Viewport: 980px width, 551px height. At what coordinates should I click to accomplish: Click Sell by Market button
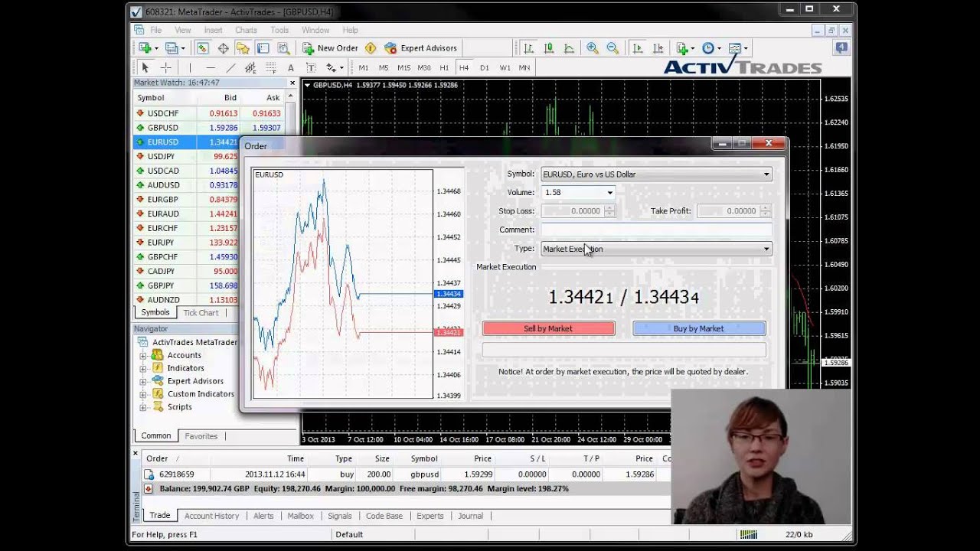coord(548,328)
